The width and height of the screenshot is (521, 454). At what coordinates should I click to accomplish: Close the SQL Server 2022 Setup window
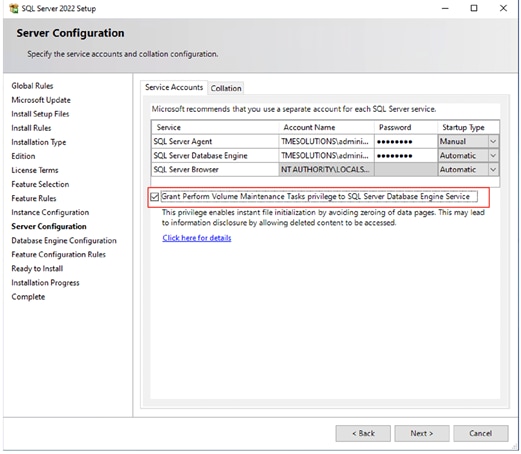click(503, 8)
